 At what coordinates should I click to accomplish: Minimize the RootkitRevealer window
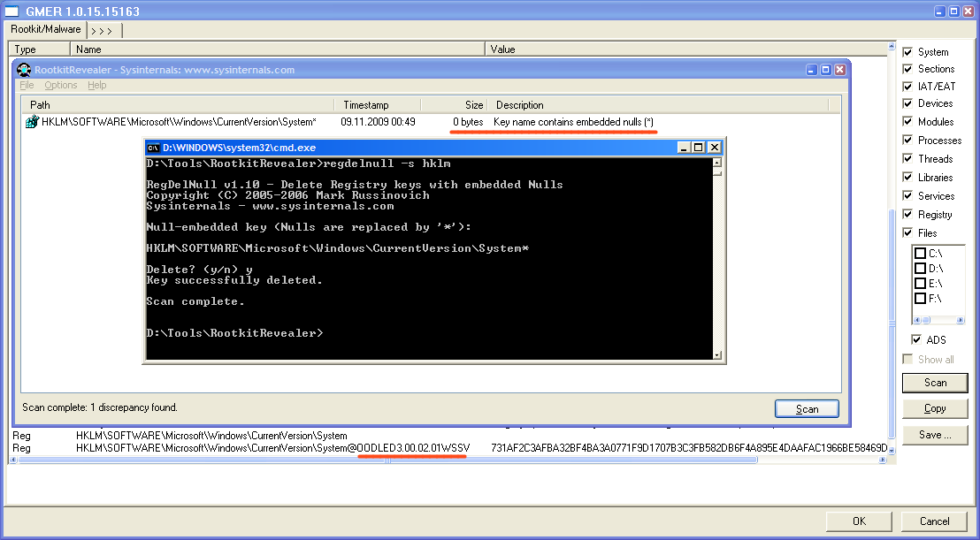pyautogui.click(x=811, y=69)
